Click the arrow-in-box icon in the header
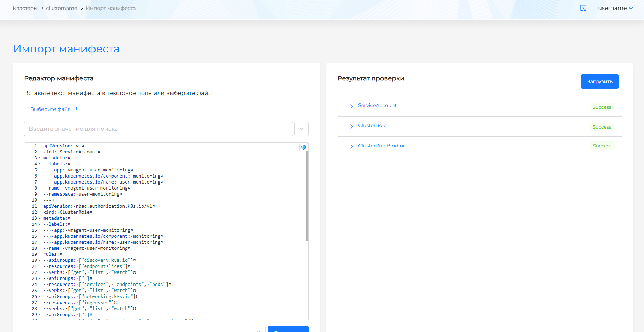644x332 pixels. [x=583, y=8]
